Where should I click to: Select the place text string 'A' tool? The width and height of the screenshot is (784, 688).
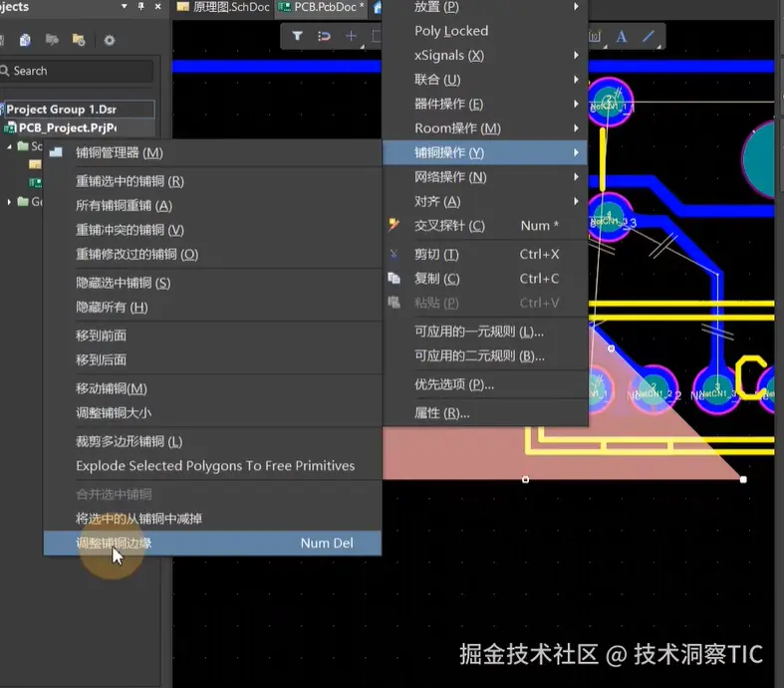point(621,37)
